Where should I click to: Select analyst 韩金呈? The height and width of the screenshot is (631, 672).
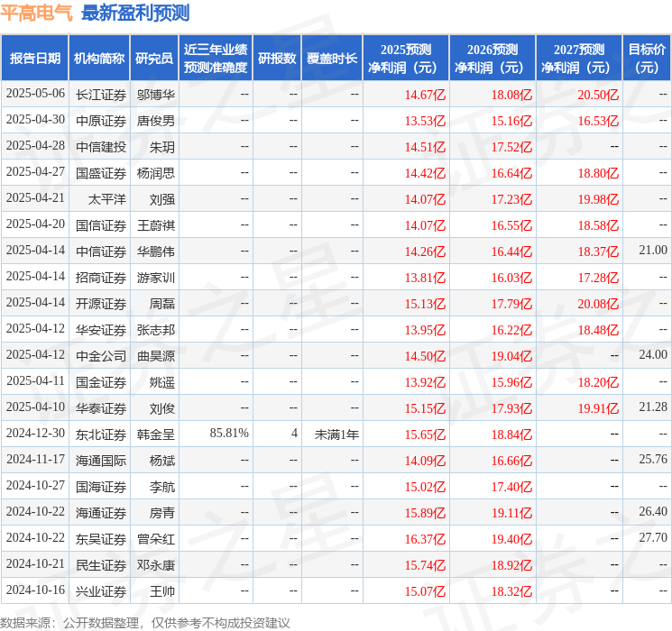[x=155, y=434]
